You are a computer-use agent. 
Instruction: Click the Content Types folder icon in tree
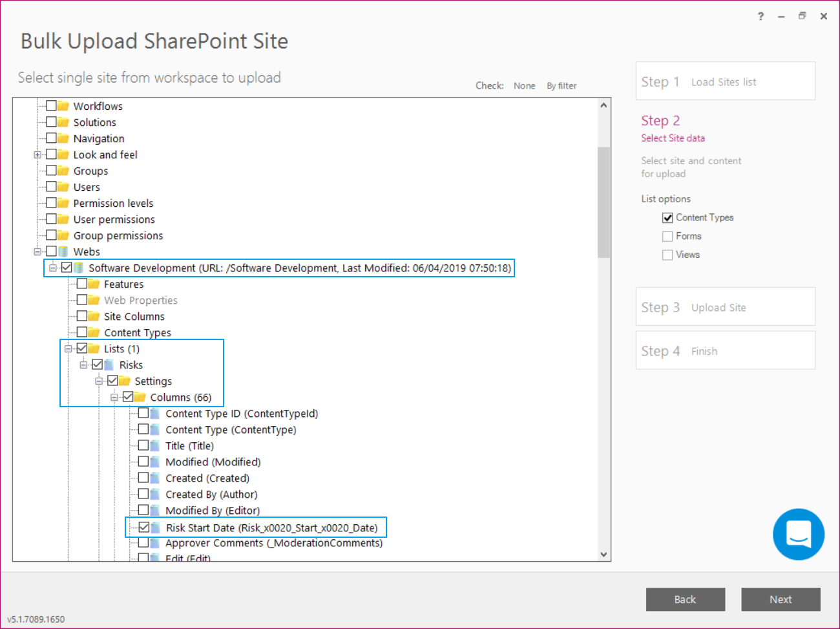click(x=94, y=332)
